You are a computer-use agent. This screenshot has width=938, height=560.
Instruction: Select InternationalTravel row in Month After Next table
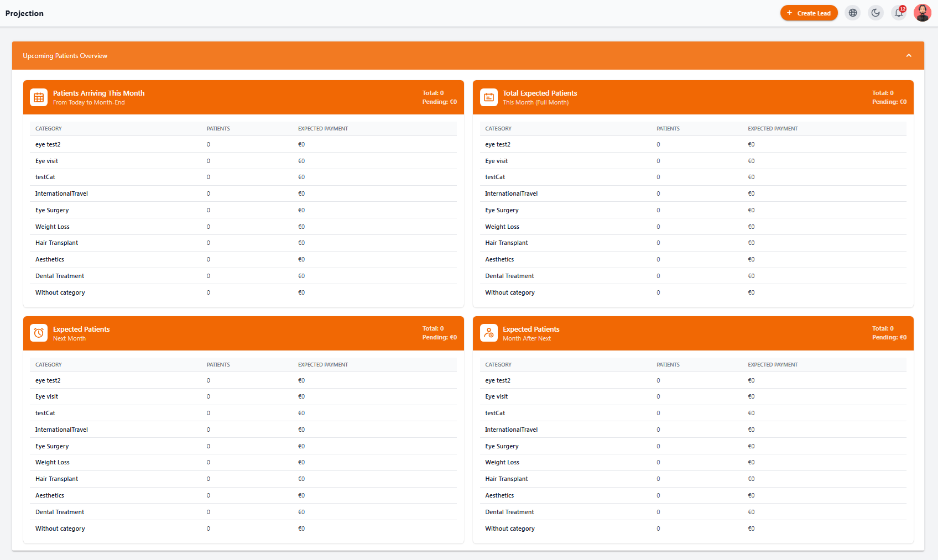tap(693, 430)
